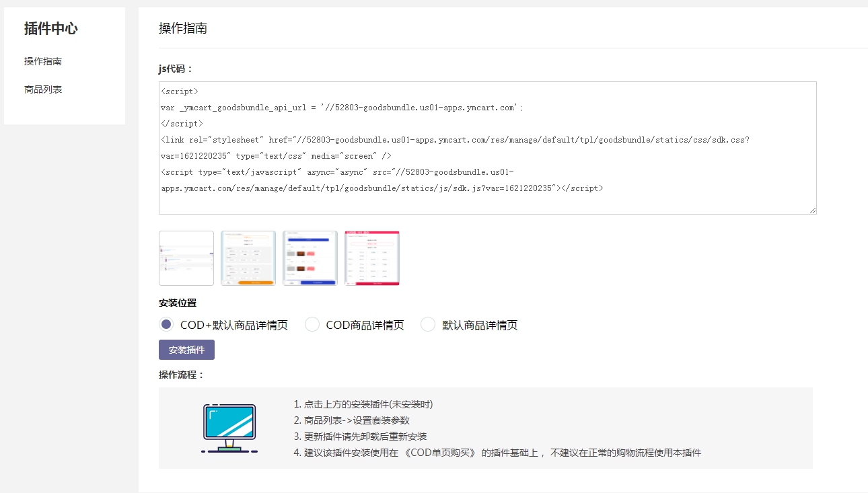Open 操作指南 in the sidebar menu
This screenshot has height=493, width=868.
(x=43, y=61)
